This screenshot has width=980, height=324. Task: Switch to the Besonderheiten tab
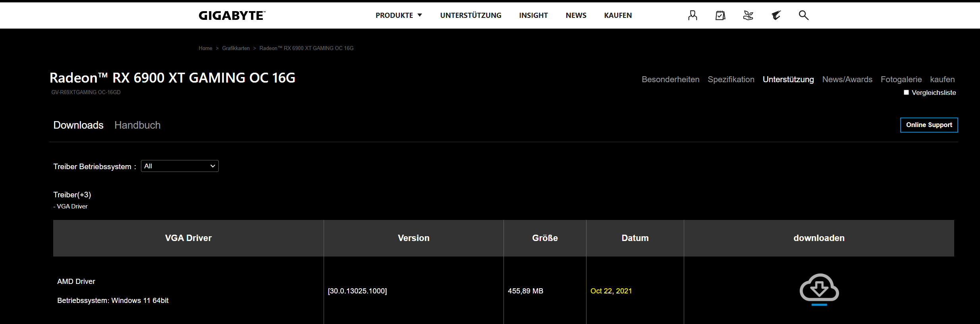pos(670,79)
